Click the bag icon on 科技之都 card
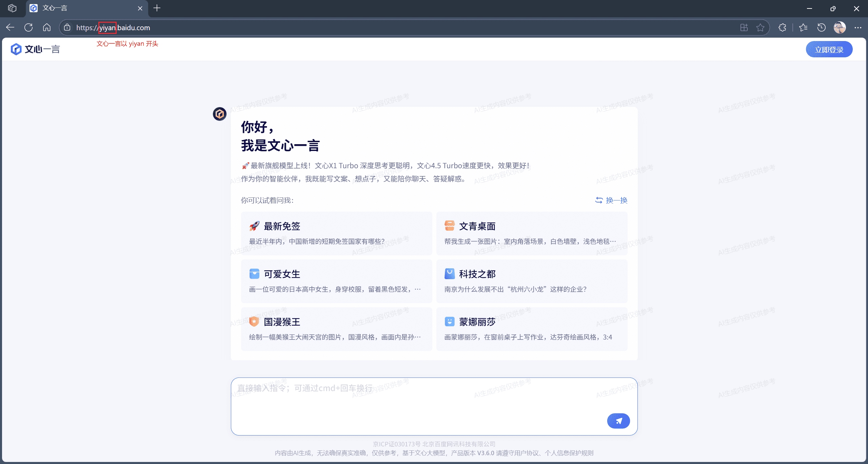The image size is (868, 464). point(450,273)
